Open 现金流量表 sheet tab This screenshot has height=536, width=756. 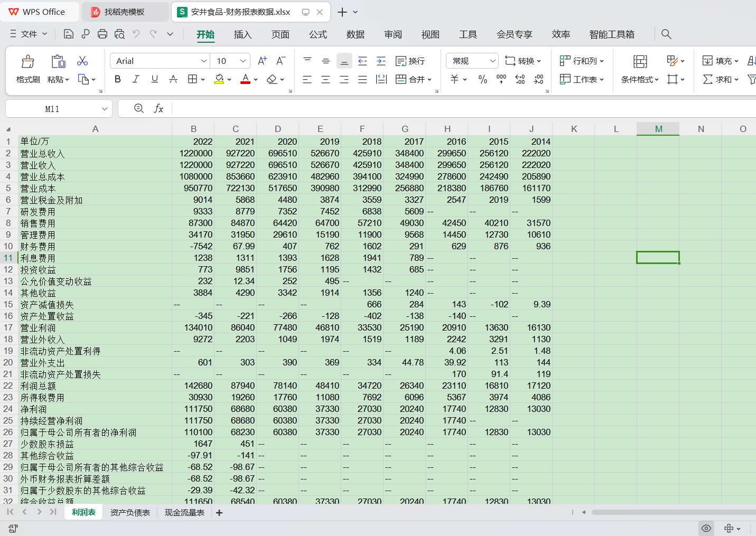click(184, 513)
